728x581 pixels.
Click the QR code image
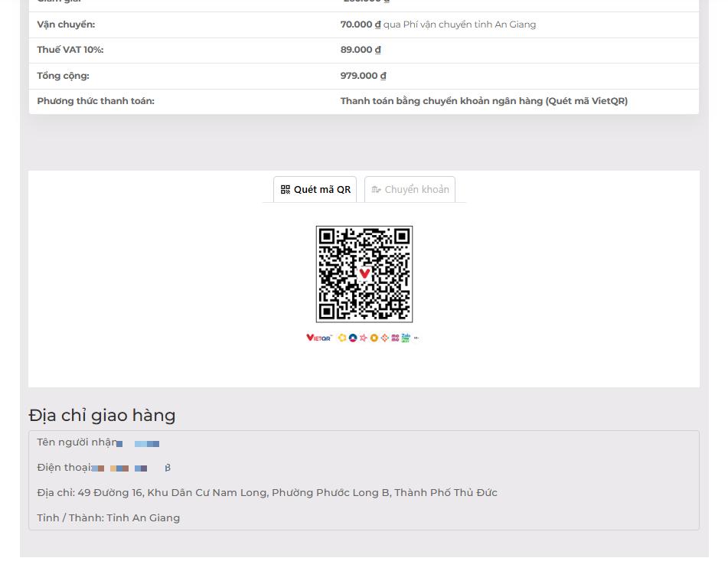click(x=364, y=273)
